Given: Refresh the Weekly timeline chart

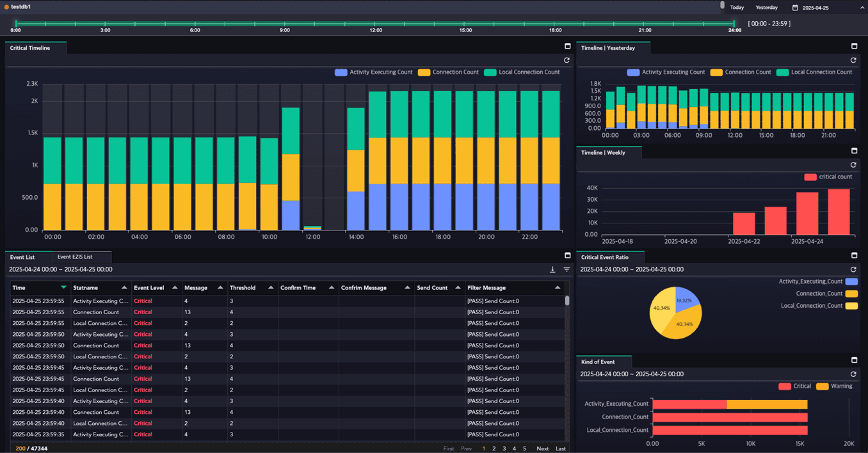Looking at the screenshot, I should (853, 164).
